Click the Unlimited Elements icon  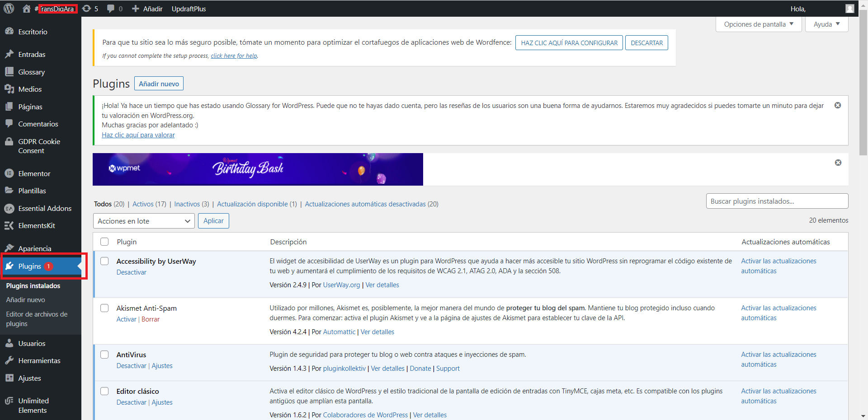pos(9,401)
